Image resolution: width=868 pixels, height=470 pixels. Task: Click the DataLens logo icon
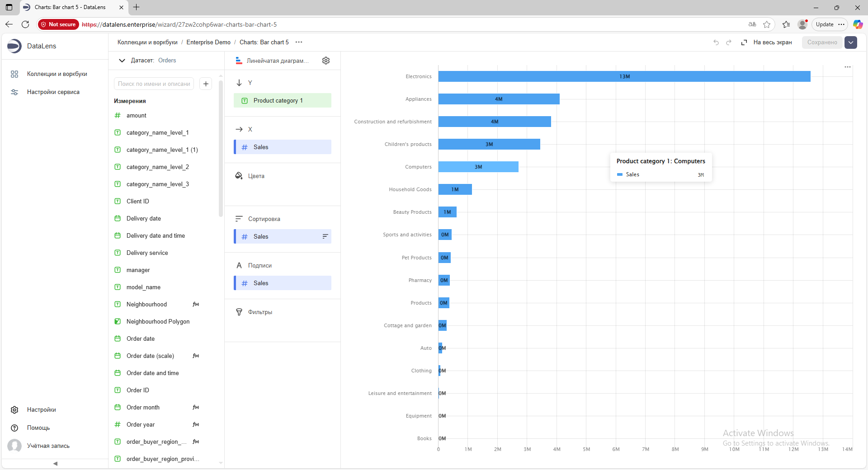click(x=14, y=46)
